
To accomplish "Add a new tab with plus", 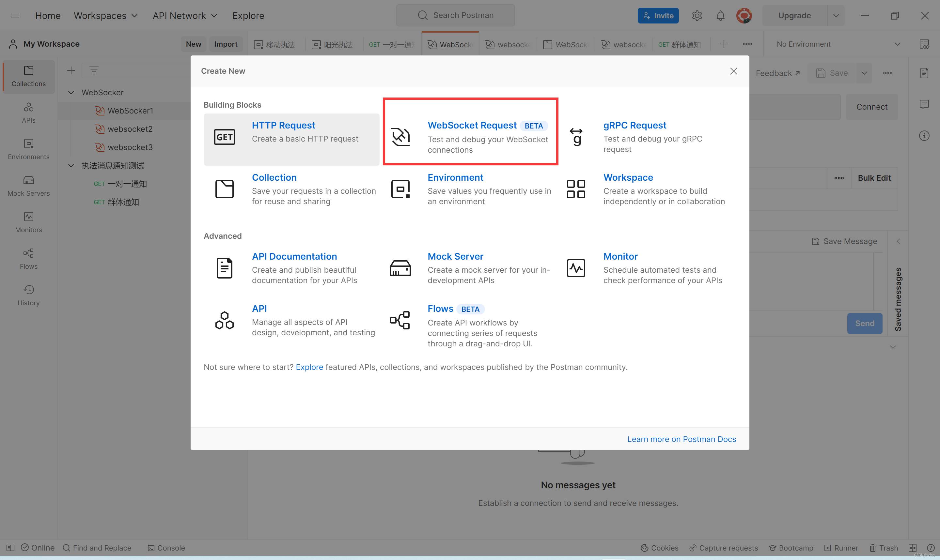I will click(723, 44).
